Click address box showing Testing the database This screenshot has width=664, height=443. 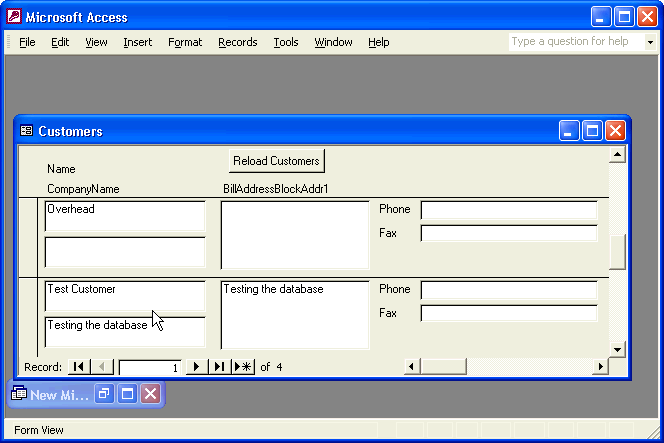tap(295, 315)
